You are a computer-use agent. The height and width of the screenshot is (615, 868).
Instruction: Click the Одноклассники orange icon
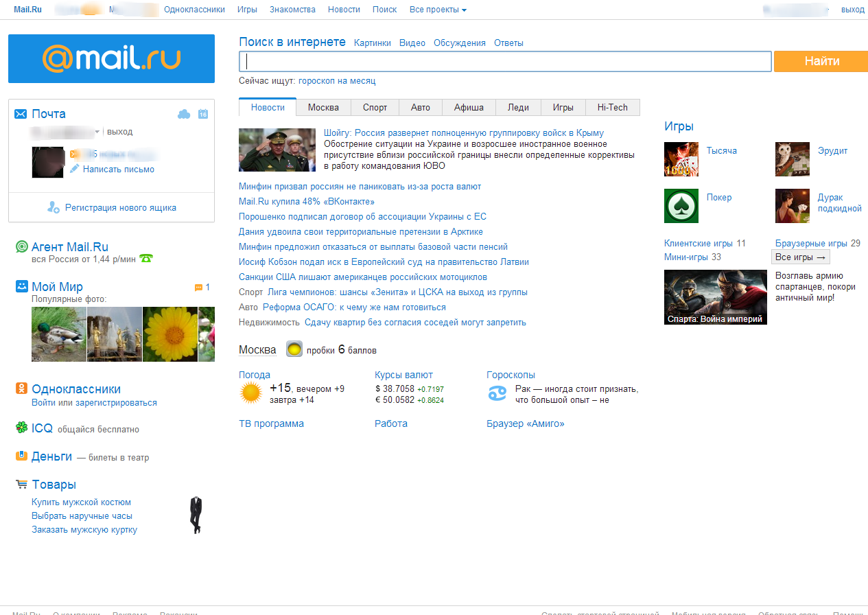pos(21,388)
